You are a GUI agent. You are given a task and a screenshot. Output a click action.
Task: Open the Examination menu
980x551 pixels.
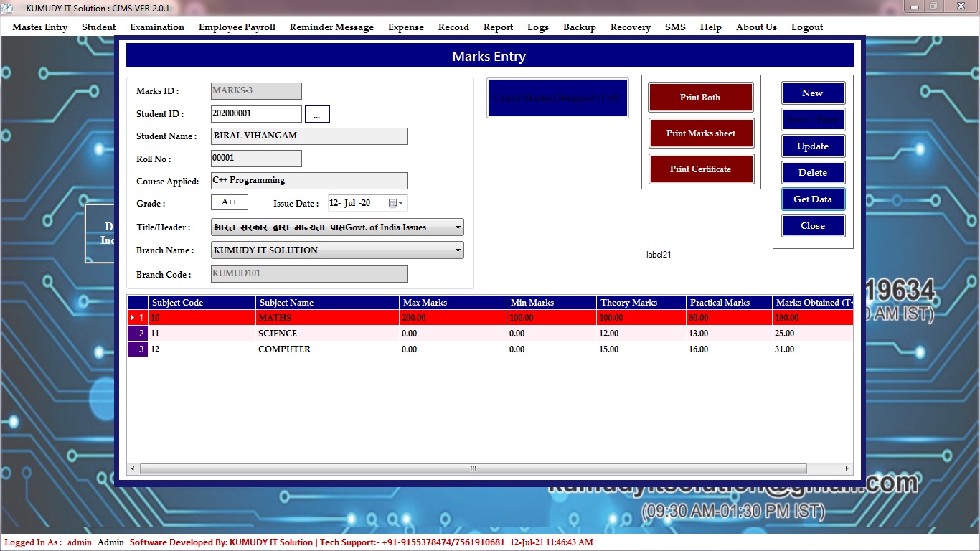[157, 27]
